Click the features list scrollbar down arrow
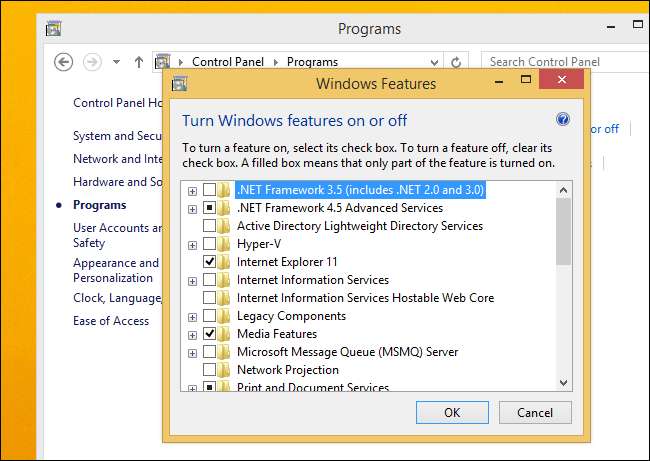This screenshot has height=461, width=650. click(563, 382)
